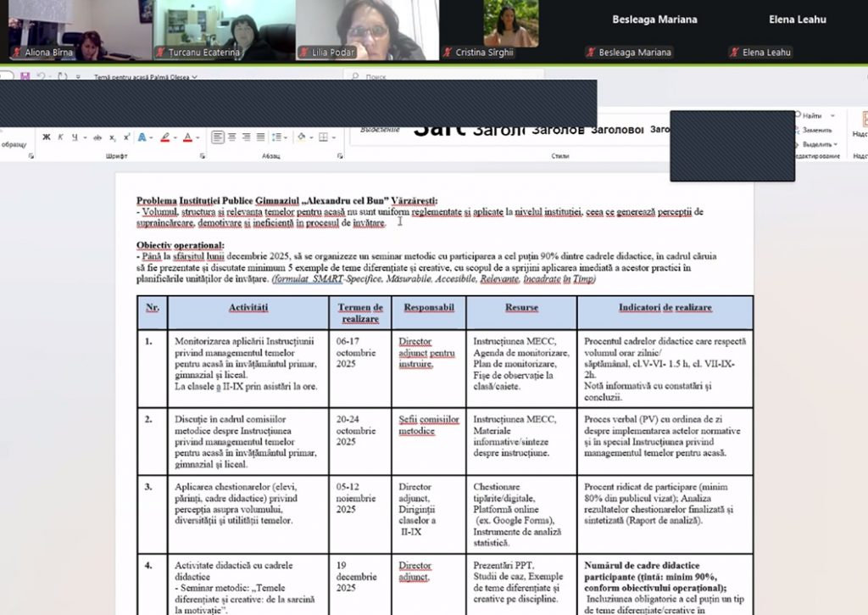868x615 pixels.
Task: Toggle bold formatting (Ж)
Action: [x=47, y=137]
